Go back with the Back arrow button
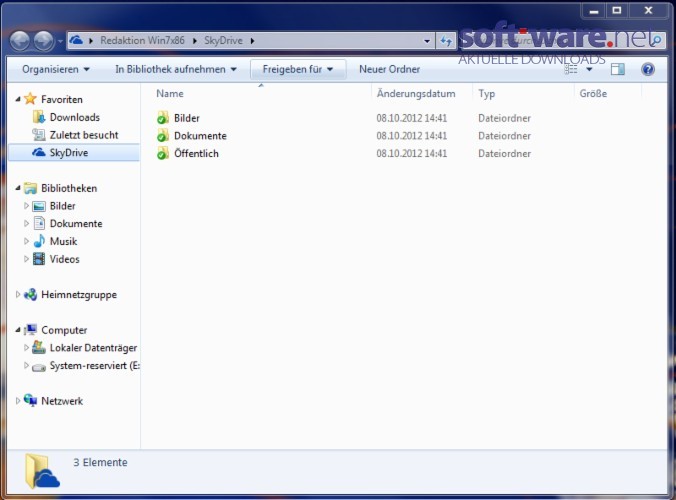 tap(20, 41)
